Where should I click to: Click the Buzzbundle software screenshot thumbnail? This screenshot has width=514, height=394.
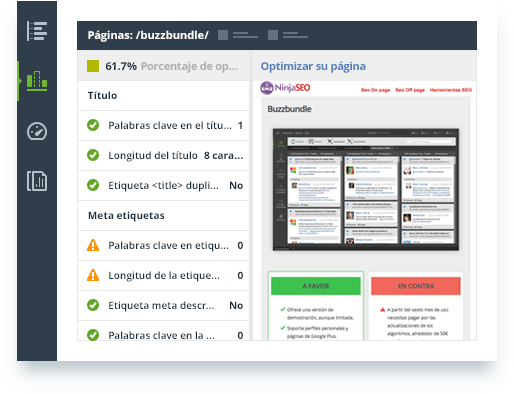pos(366,189)
